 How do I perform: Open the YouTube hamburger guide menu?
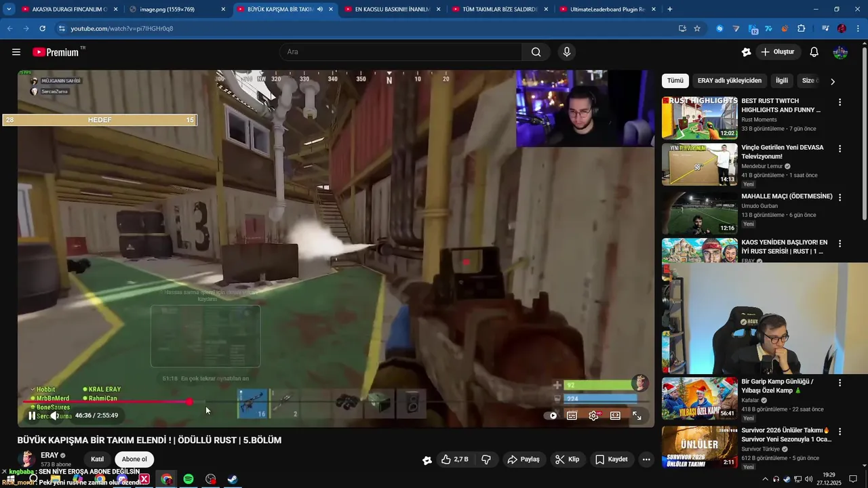16,52
